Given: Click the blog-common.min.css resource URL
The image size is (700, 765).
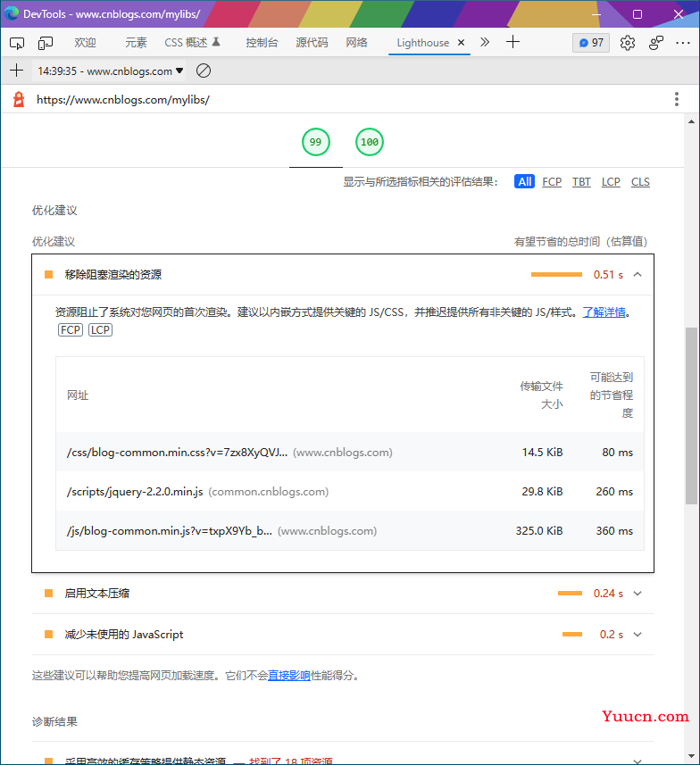Looking at the screenshot, I should click(x=177, y=453).
